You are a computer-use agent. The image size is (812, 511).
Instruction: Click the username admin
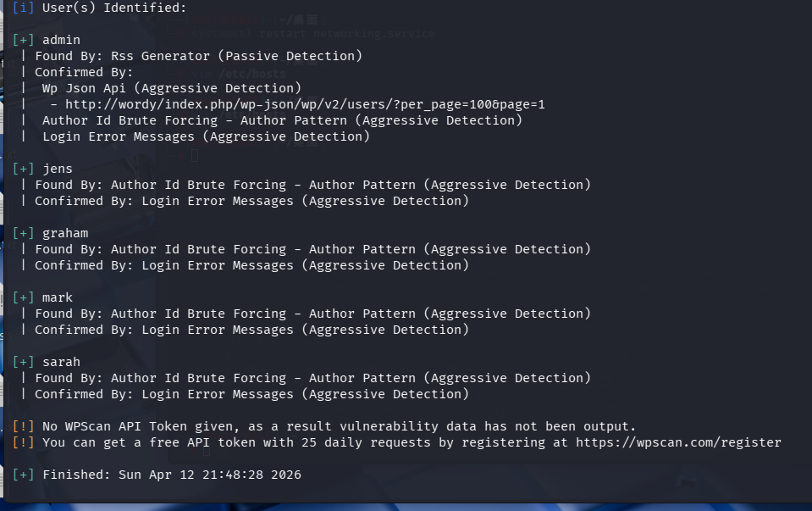pos(61,40)
